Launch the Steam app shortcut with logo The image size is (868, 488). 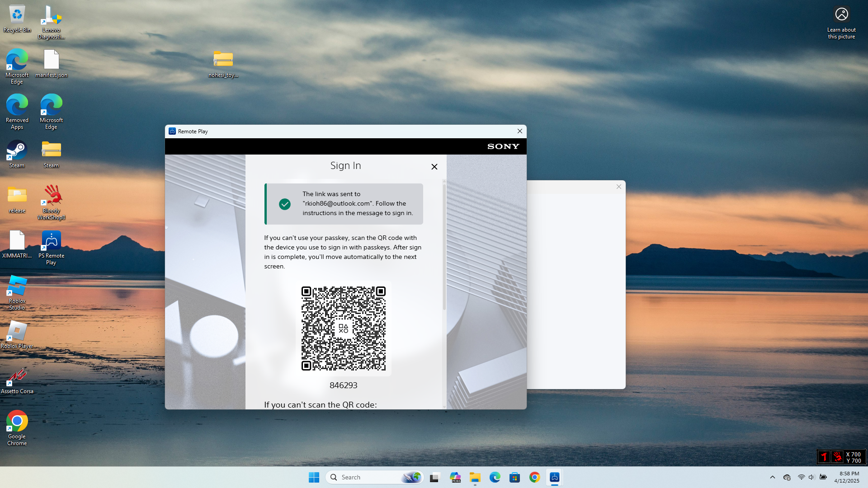pos(17,154)
